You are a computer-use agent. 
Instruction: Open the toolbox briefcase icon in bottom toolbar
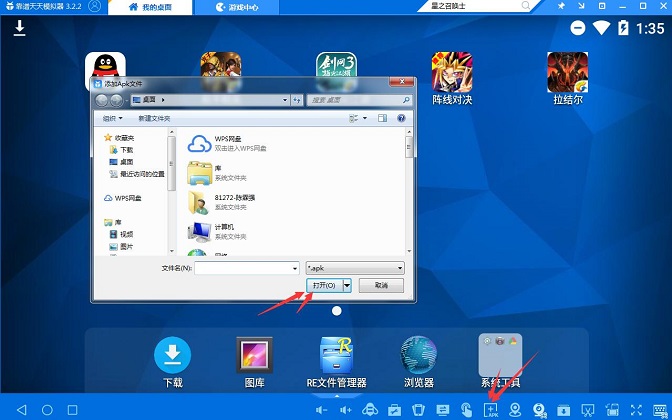pyautogui.click(x=394, y=410)
